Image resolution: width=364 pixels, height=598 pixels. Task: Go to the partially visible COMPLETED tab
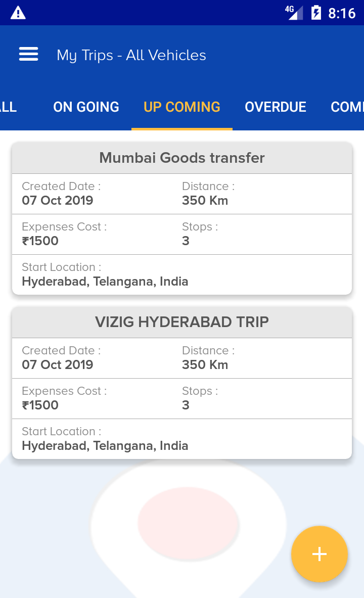[347, 107]
